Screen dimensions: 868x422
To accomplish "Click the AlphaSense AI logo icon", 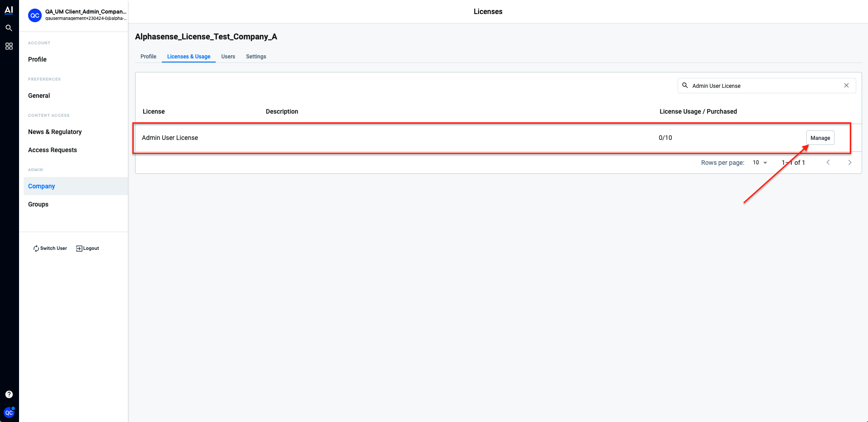I will [x=9, y=10].
